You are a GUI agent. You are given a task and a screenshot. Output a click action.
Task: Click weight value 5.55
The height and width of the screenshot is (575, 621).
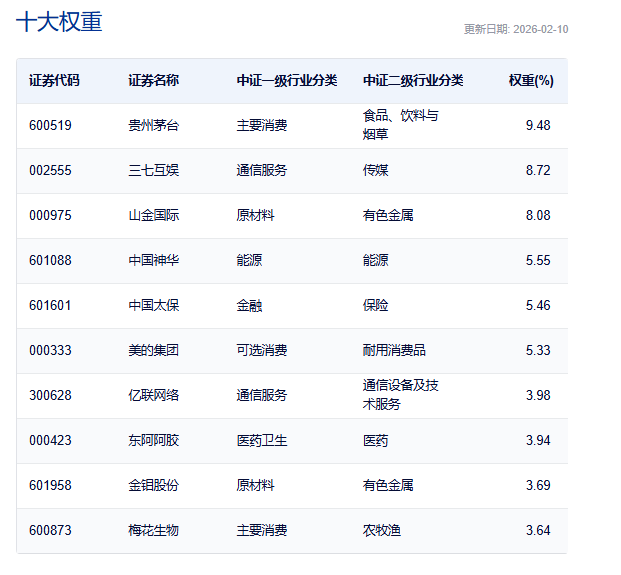538,261
